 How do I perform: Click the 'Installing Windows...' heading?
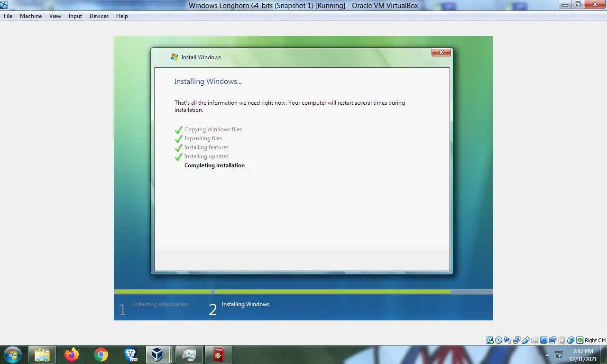208,82
